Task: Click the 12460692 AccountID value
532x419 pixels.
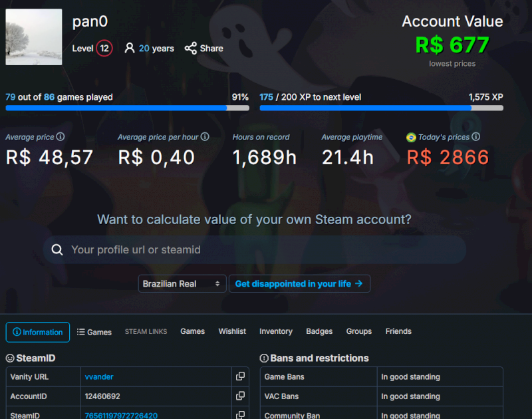Action: tap(102, 396)
